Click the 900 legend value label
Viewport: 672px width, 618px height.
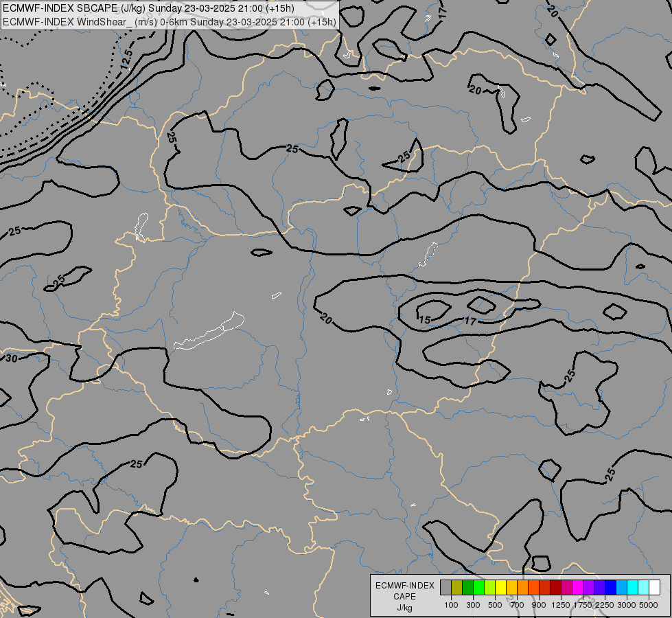coord(539,605)
